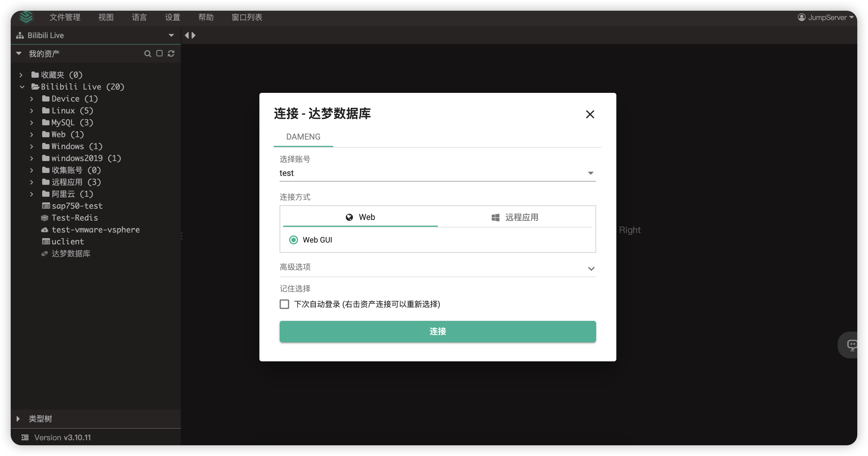Select the 达梦数据库 asset
This screenshot has width=868, height=456.
pyautogui.click(x=71, y=254)
